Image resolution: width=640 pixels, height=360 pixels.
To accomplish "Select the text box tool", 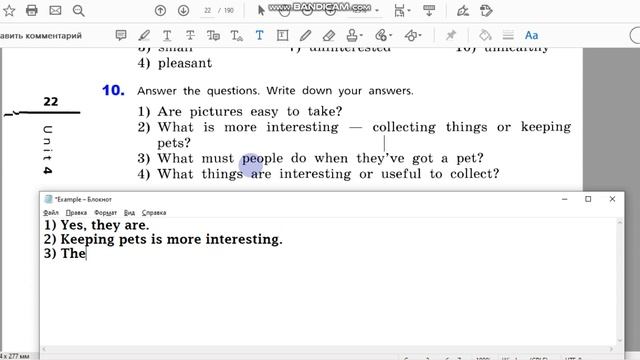I will point(282,36).
